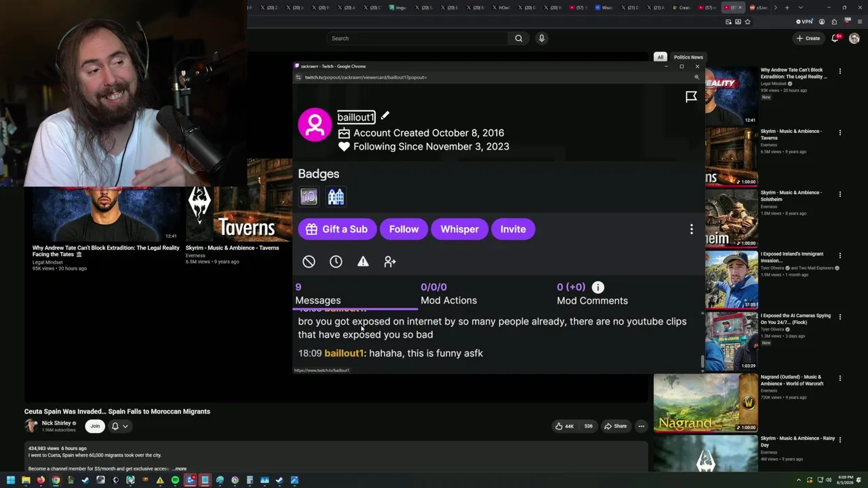Open Spotify from the taskbar

tap(175, 481)
